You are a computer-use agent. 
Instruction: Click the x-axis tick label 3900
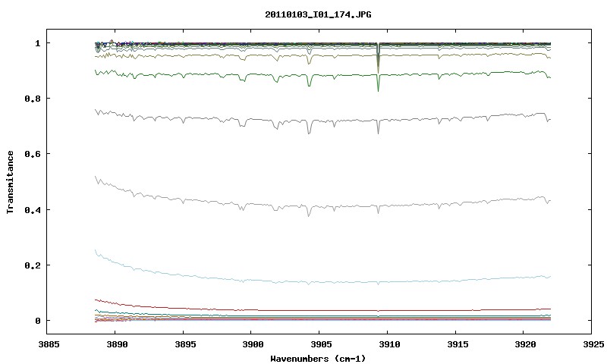click(x=253, y=344)
